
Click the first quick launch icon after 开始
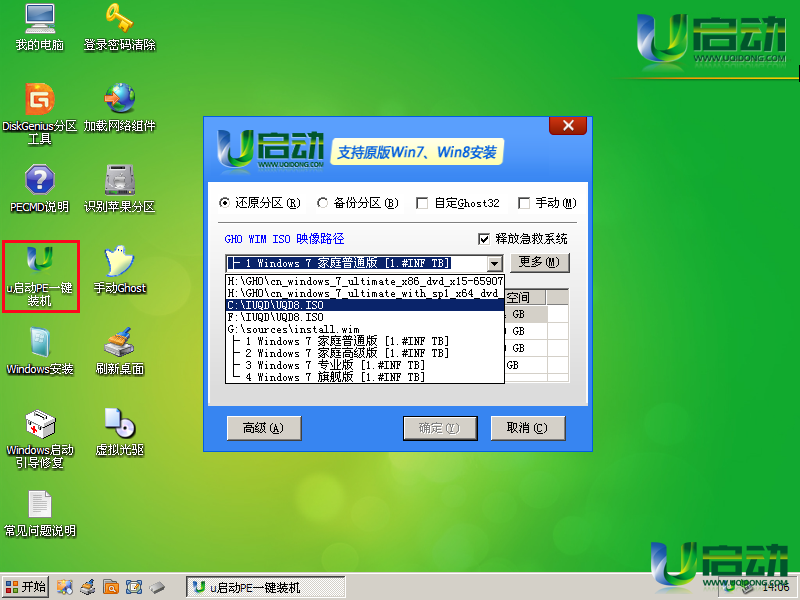click(x=64, y=587)
